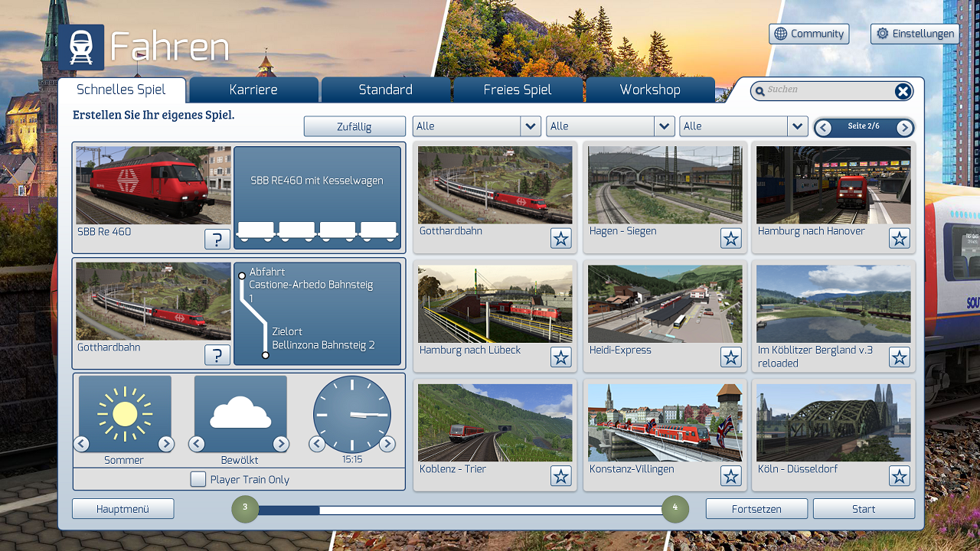Toggle favorite star on Heidi-Express
The height and width of the screenshot is (551, 980).
[731, 357]
